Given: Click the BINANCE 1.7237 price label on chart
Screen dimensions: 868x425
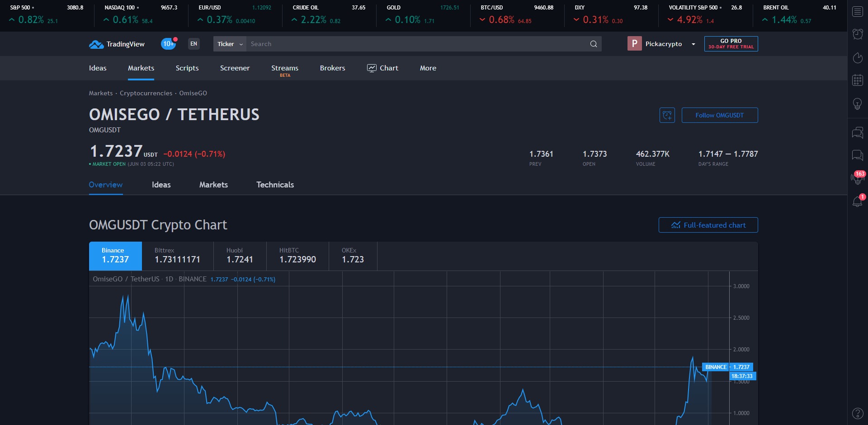Looking at the screenshot, I should pos(727,367).
